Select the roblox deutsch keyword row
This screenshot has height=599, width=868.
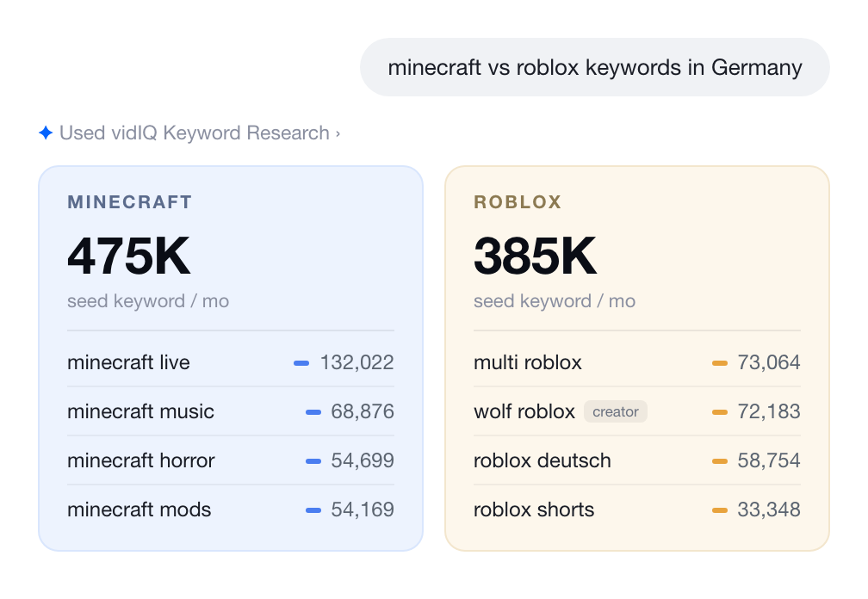[637, 460]
